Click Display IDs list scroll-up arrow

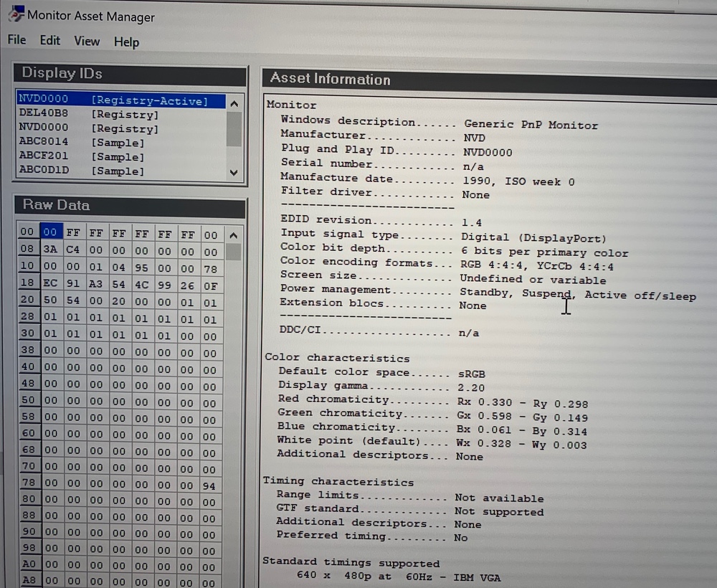pos(234,104)
